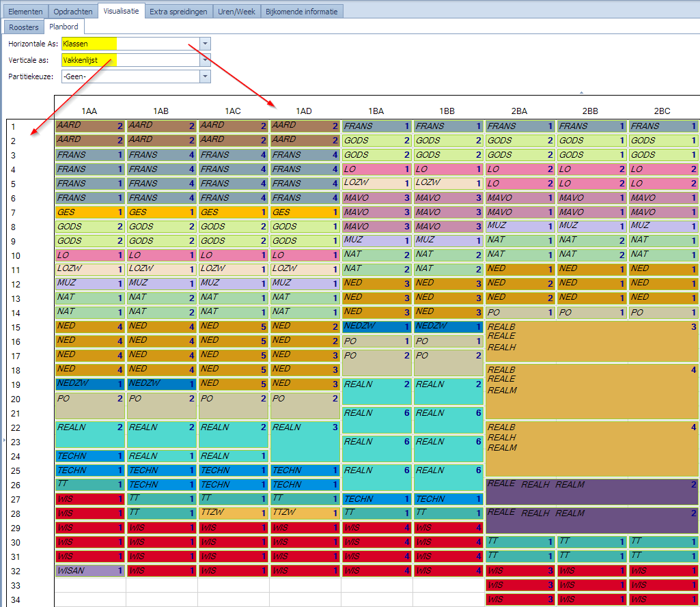The width and height of the screenshot is (700, 607).
Task: Select WISAN block in column 1AA
Action: [x=89, y=570]
